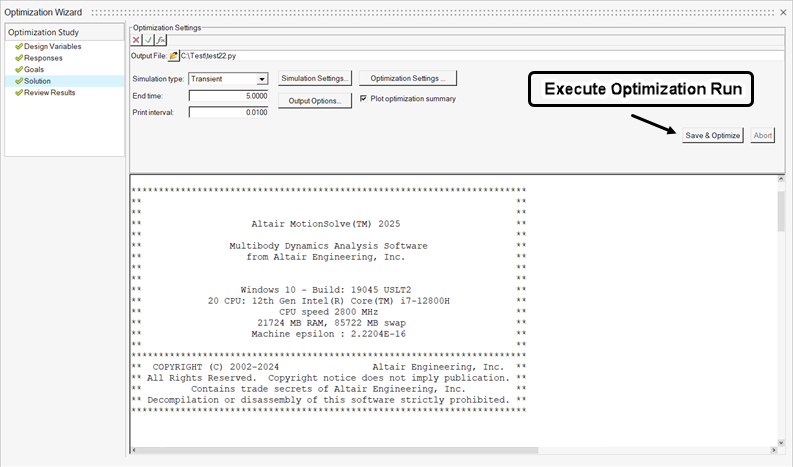
Task: Click the Goals green check icon
Action: pos(18,69)
